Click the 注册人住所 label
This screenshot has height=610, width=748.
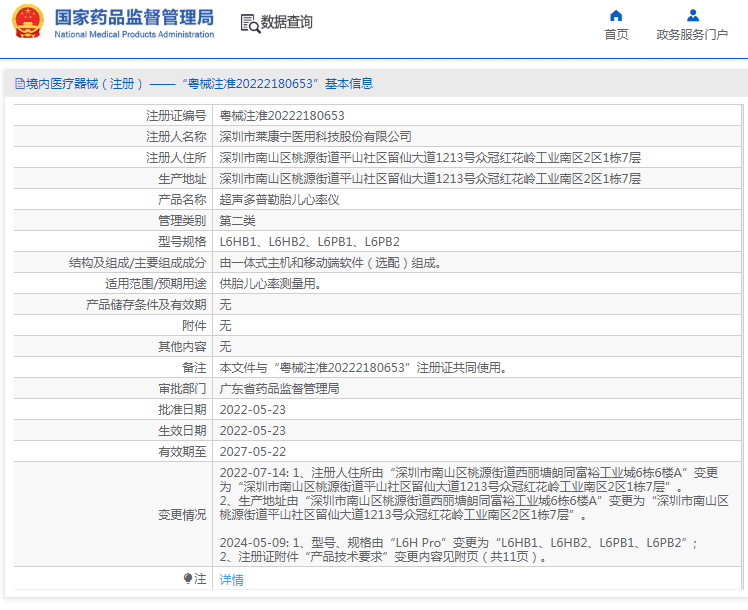(176, 158)
